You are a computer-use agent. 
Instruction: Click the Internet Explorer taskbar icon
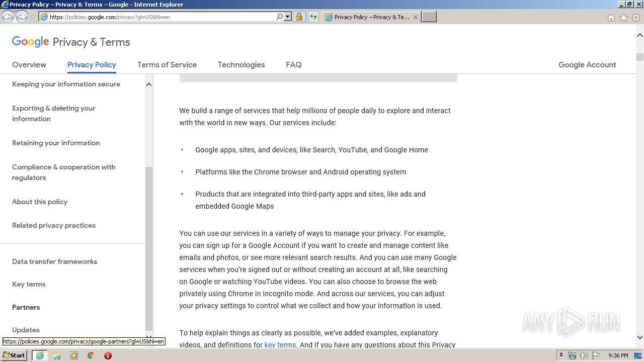[40, 355]
